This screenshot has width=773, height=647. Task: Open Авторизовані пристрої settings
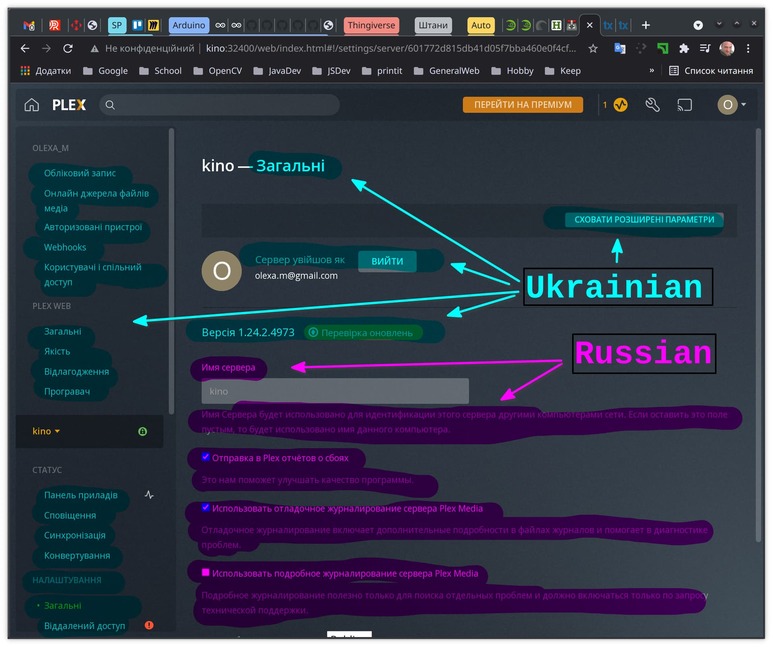click(93, 227)
